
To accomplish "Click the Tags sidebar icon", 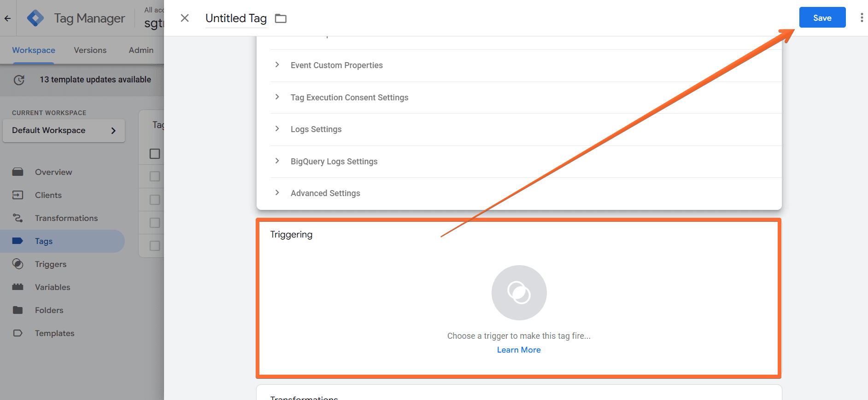I will (18, 241).
